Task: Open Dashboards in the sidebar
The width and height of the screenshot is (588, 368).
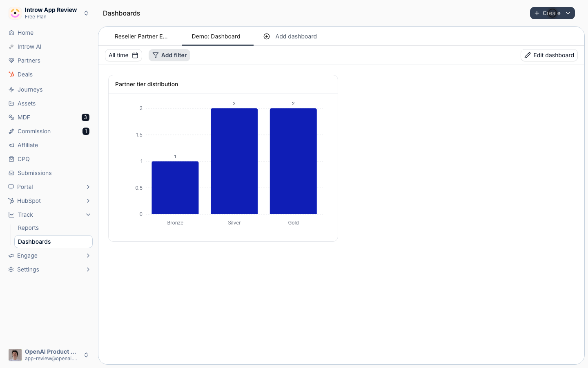Action: [x=53, y=242]
